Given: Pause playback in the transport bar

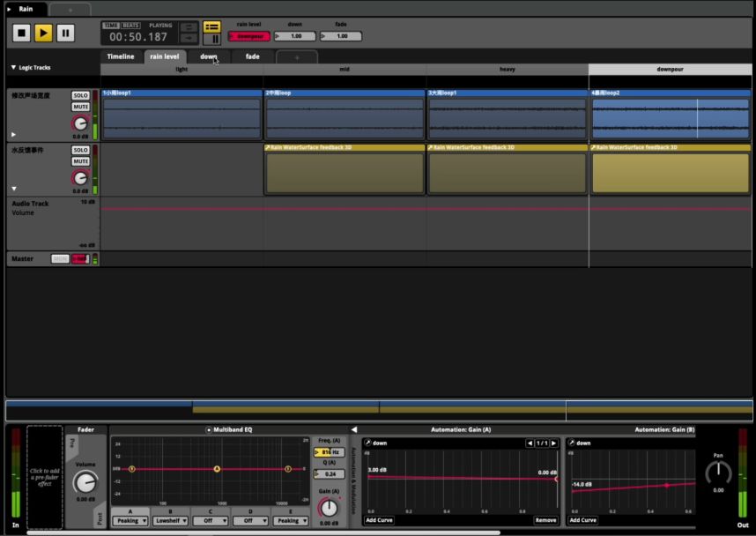Looking at the screenshot, I should point(65,33).
